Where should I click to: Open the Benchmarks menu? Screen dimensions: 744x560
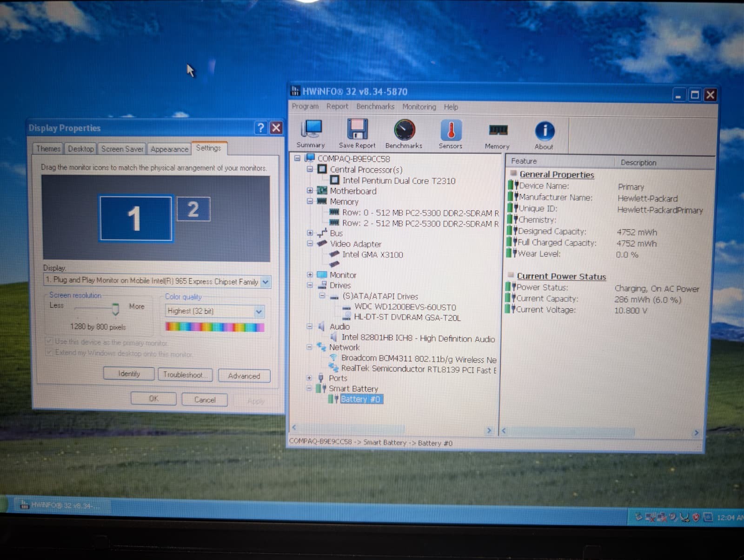click(375, 107)
